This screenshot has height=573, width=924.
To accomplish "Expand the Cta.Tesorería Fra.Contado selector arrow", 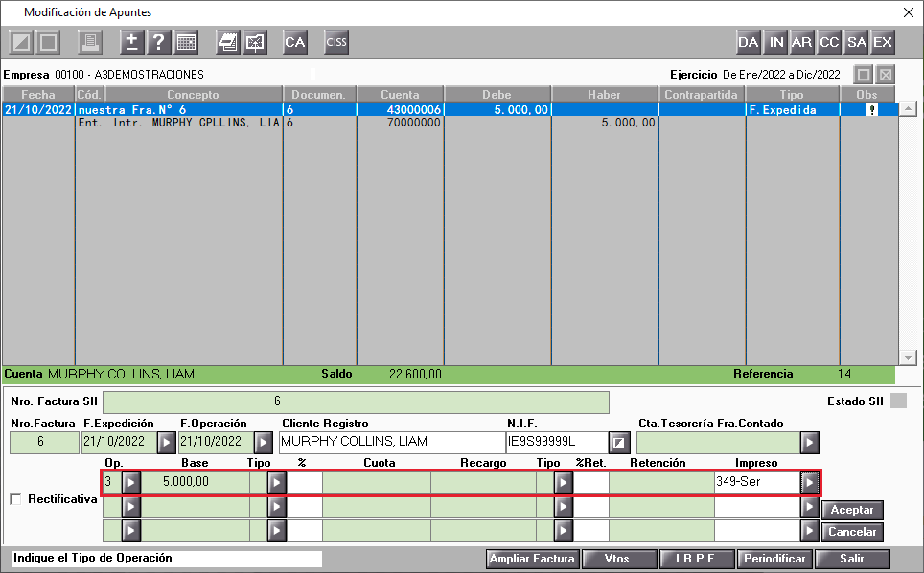I will (810, 443).
